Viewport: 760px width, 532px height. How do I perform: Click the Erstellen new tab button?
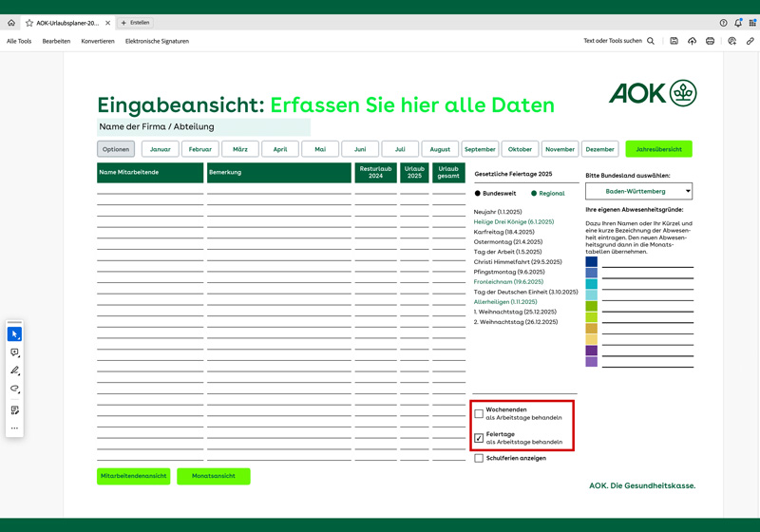pyautogui.click(x=135, y=23)
